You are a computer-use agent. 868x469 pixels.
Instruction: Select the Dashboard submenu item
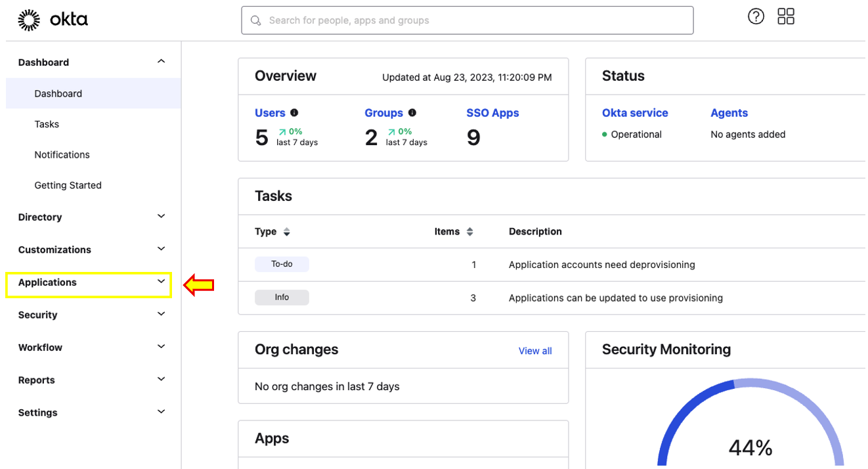pyautogui.click(x=93, y=93)
